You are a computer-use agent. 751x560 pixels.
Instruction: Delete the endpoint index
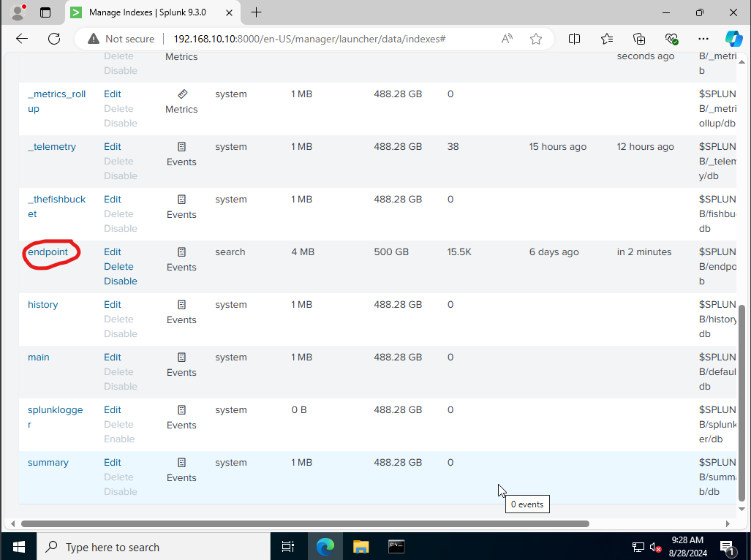pos(118,266)
